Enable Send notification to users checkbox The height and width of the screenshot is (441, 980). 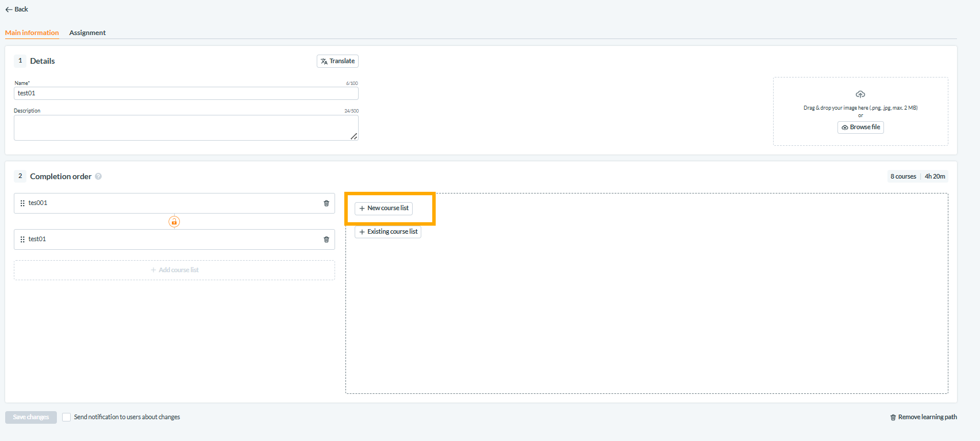67,417
